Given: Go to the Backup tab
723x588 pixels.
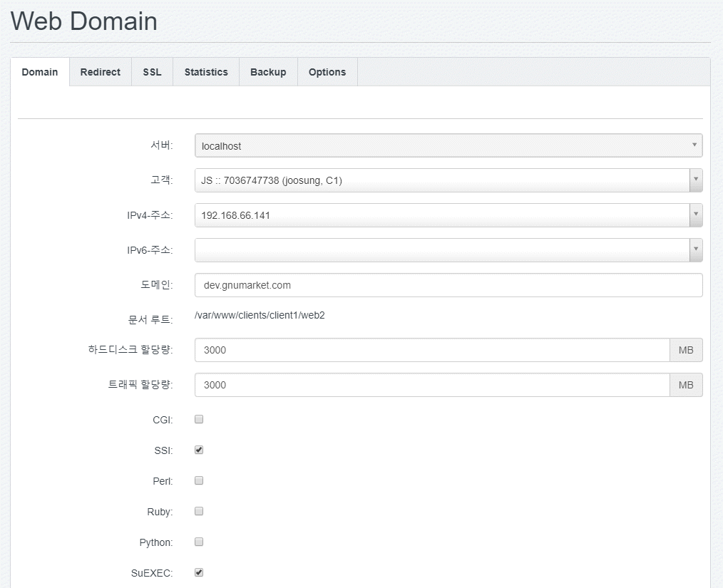Looking at the screenshot, I should [268, 72].
